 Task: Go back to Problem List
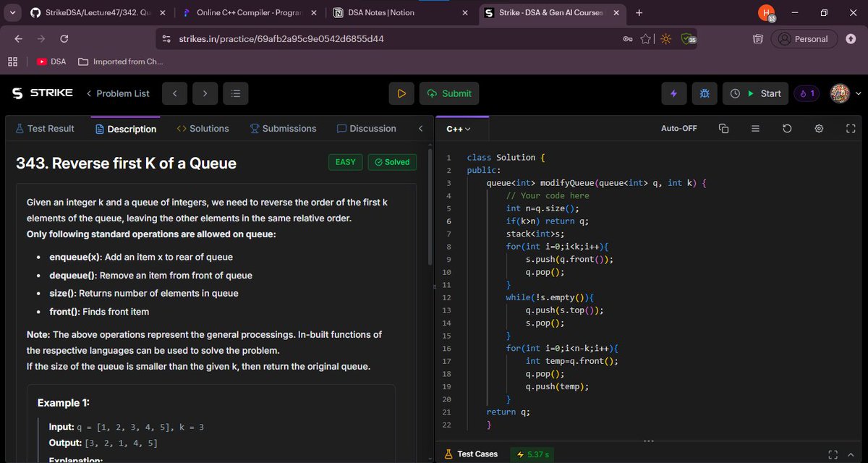click(x=118, y=93)
